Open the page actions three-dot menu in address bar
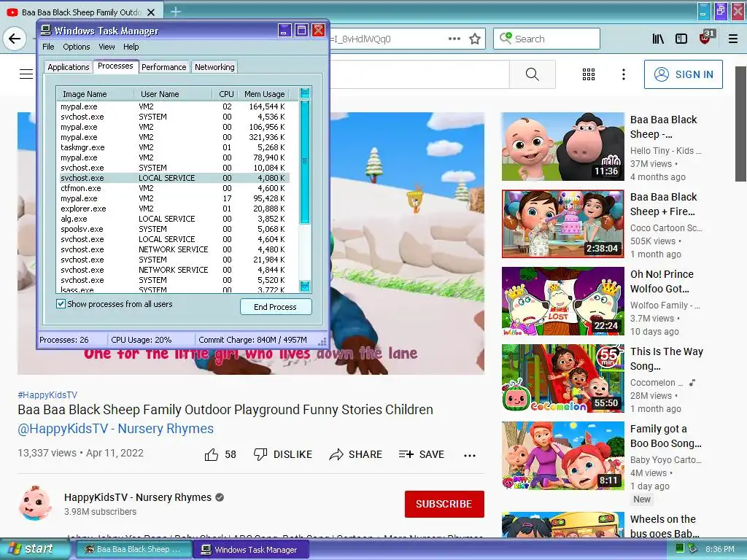 click(454, 39)
